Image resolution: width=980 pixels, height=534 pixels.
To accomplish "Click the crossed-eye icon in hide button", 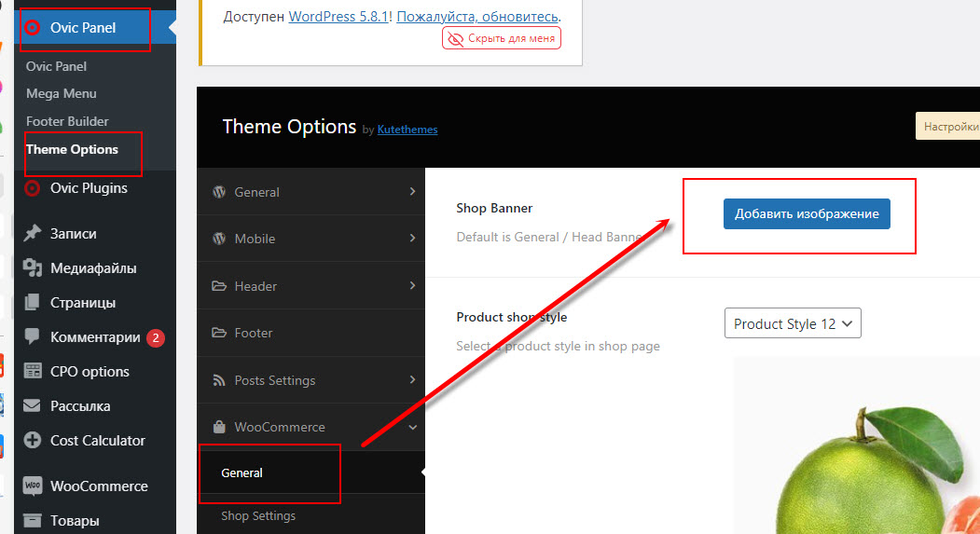I will tap(456, 39).
